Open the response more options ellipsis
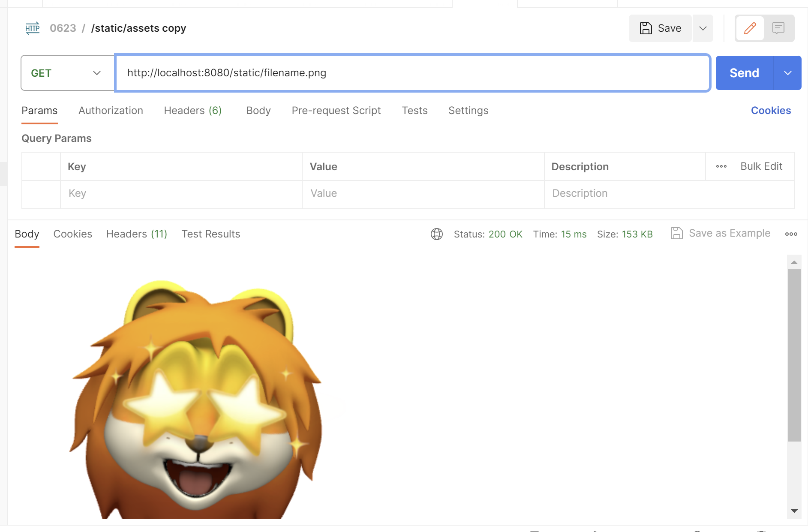This screenshot has height=532, width=808. click(791, 234)
